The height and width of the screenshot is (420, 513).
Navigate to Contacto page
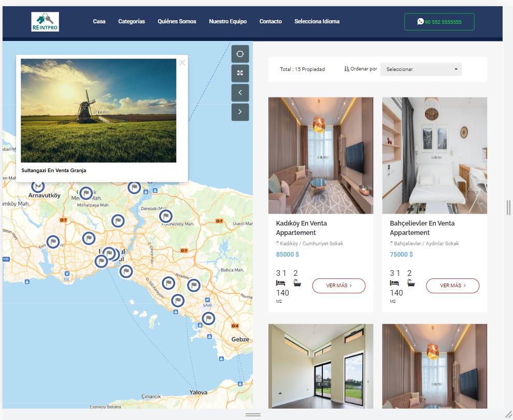pyautogui.click(x=270, y=21)
